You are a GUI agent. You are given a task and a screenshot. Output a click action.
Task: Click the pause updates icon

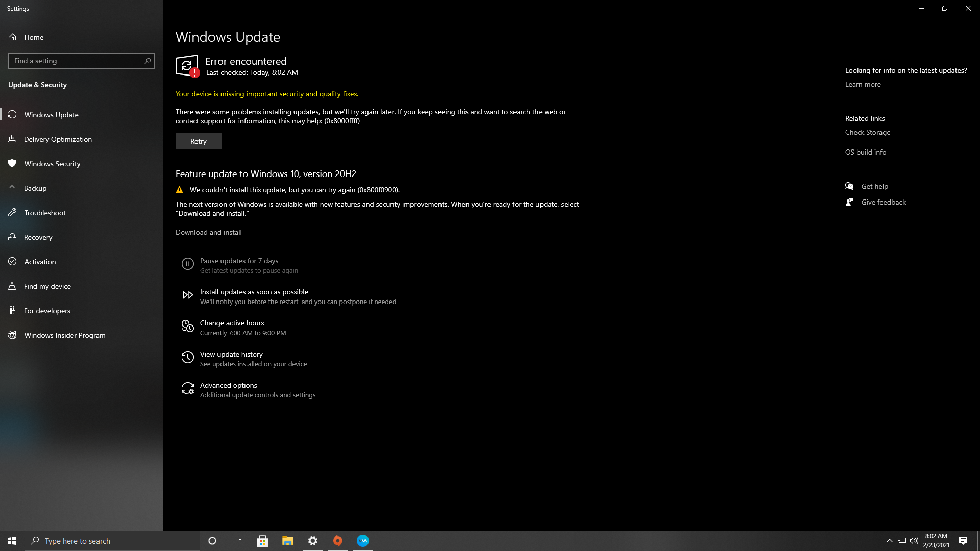point(188,264)
